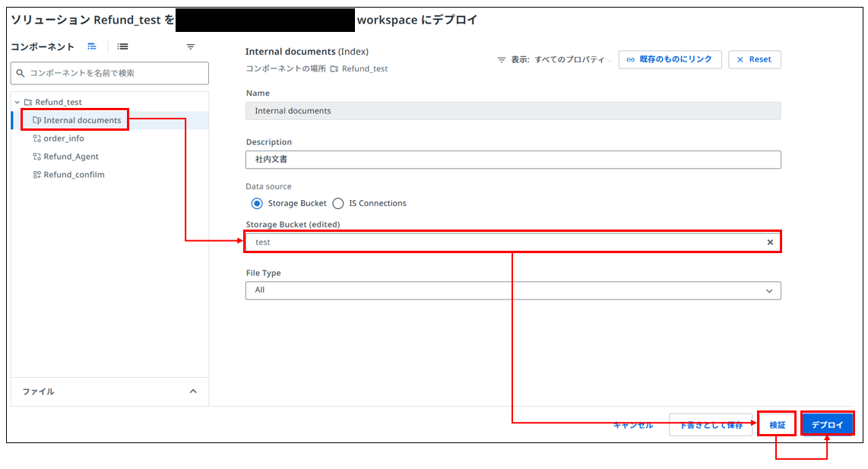Viewport: 868px width, 469px height.
Task: Click the Refund_Agent component icon
Action: click(37, 157)
